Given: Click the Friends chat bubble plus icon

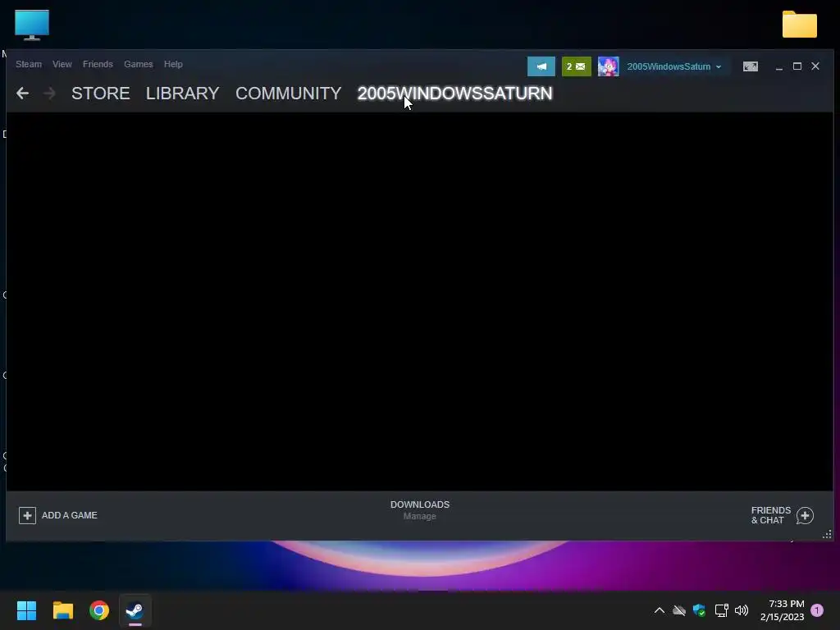Looking at the screenshot, I should [805, 515].
